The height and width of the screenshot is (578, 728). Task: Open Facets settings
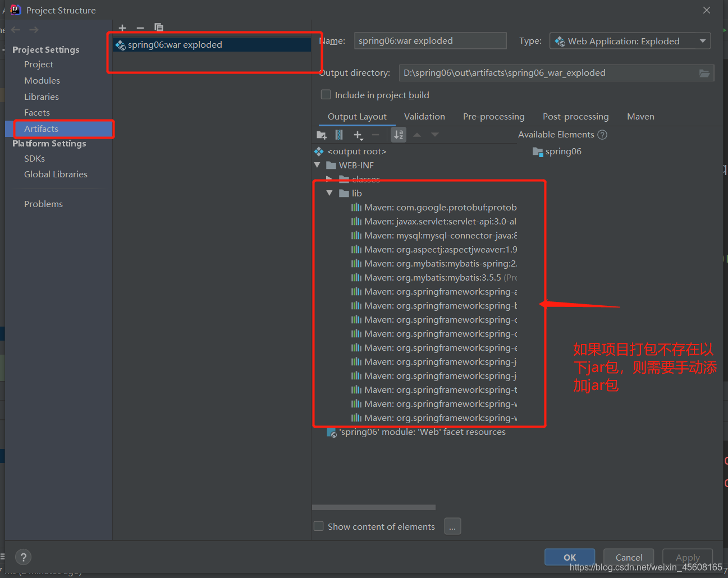(x=37, y=113)
